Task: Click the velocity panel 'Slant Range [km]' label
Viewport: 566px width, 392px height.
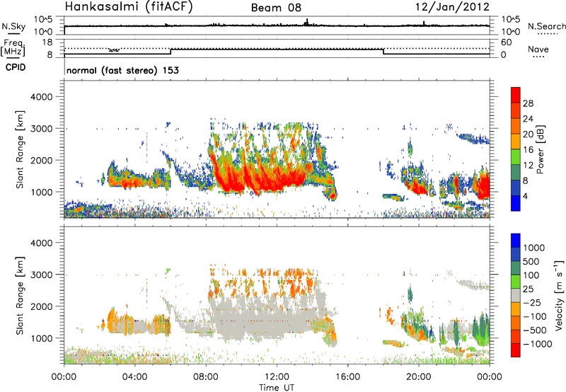Action: [20, 296]
